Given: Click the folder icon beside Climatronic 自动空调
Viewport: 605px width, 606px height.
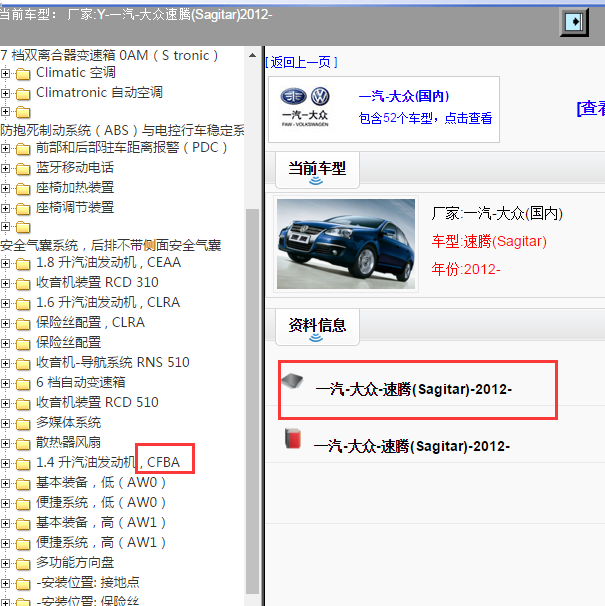Looking at the screenshot, I should click(x=23, y=94).
